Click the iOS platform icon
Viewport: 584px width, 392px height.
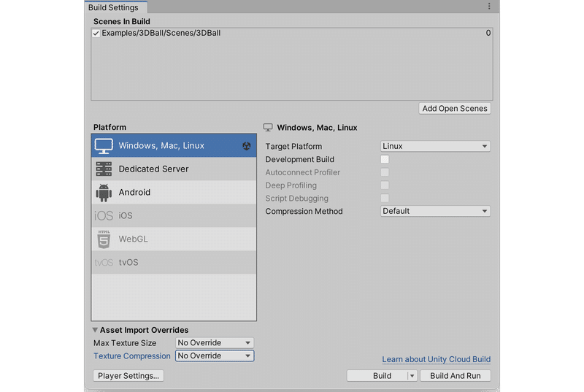pyautogui.click(x=104, y=215)
